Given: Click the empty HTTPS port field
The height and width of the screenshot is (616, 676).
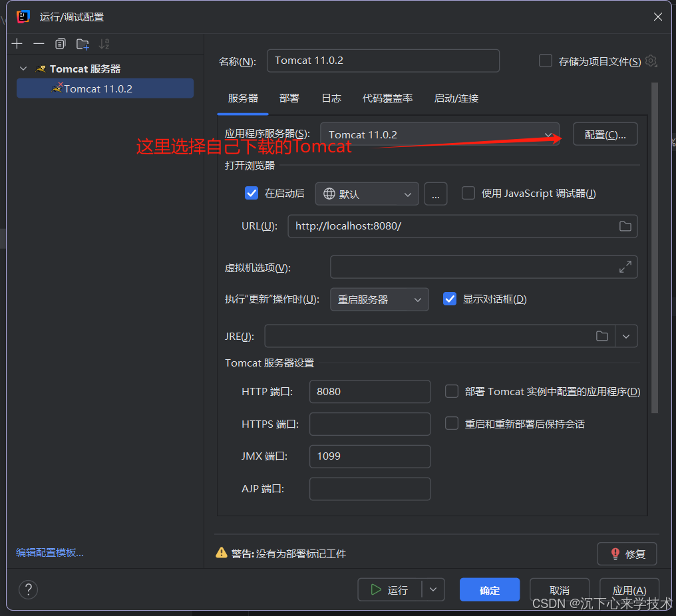Looking at the screenshot, I should (x=370, y=424).
